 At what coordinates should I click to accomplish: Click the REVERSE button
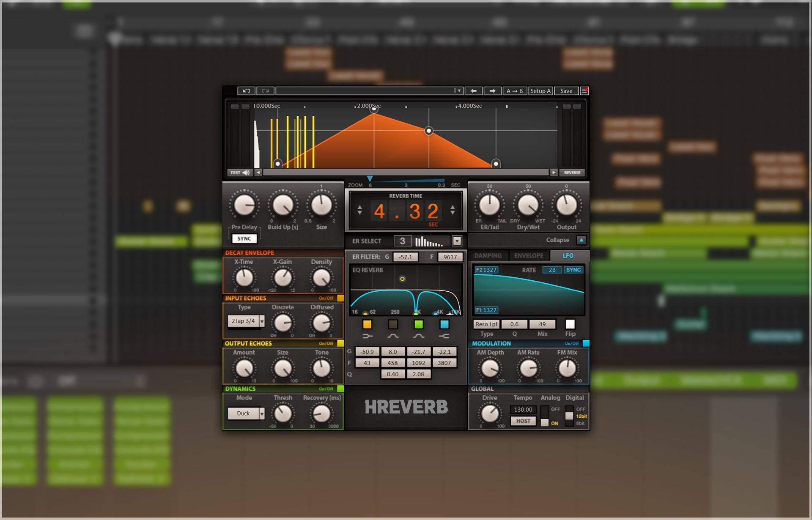(572, 172)
